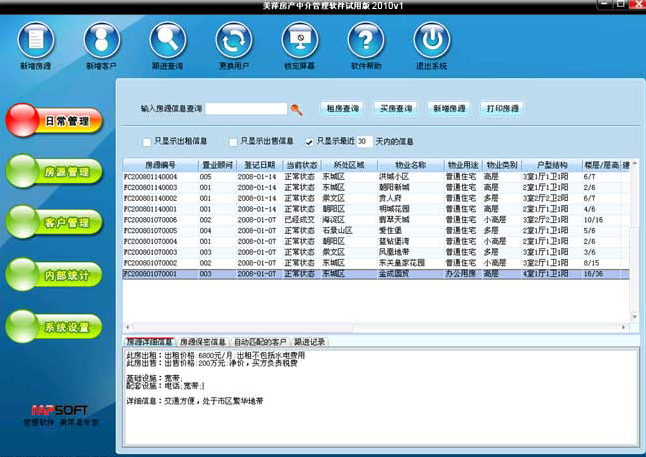
Task: Click the 锁定屏幕 monitor icon
Action: click(300, 40)
